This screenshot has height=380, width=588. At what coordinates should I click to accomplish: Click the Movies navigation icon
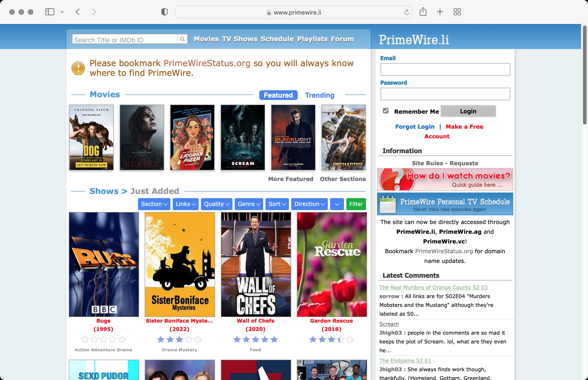[x=206, y=39]
